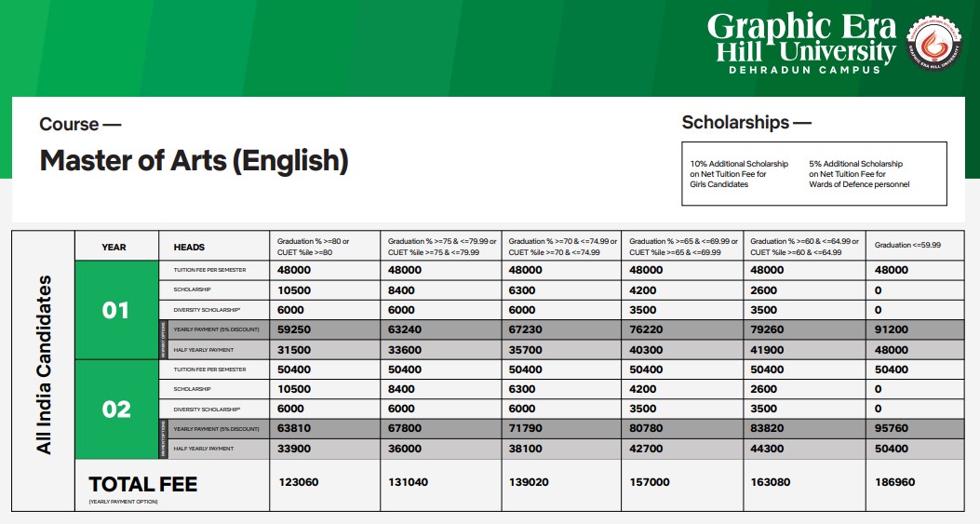Select the total fee value 123060

click(x=298, y=482)
